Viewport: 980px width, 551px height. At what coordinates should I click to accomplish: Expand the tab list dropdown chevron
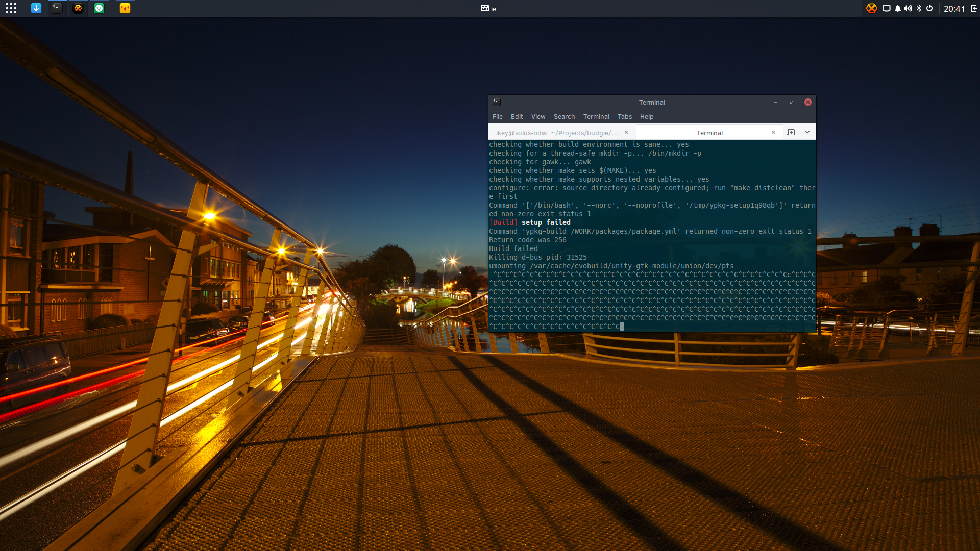point(807,132)
